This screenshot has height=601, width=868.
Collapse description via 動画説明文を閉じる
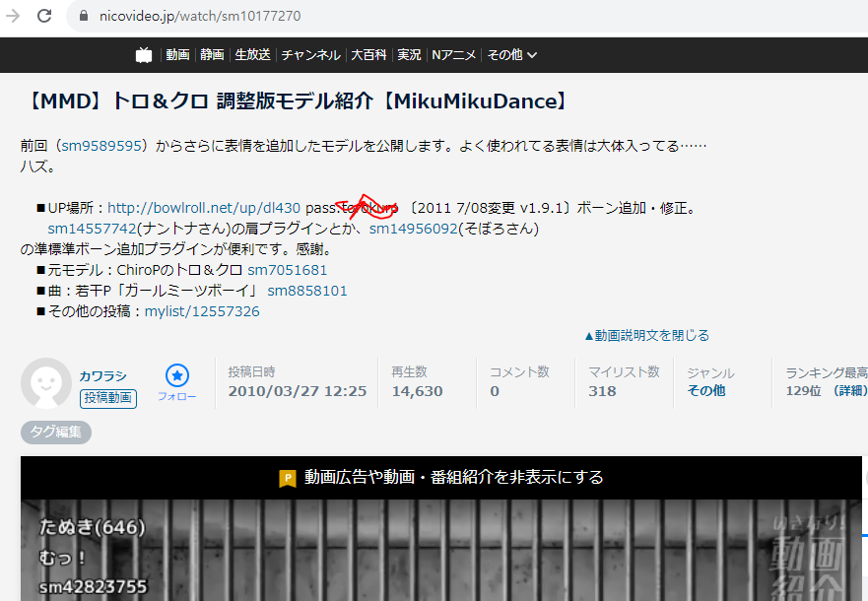(646, 335)
